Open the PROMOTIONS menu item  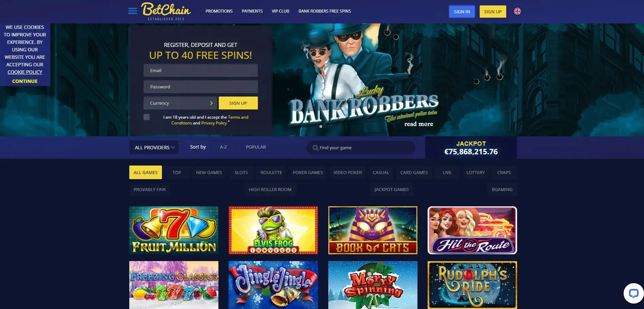pyautogui.click(x=219, y=11)
